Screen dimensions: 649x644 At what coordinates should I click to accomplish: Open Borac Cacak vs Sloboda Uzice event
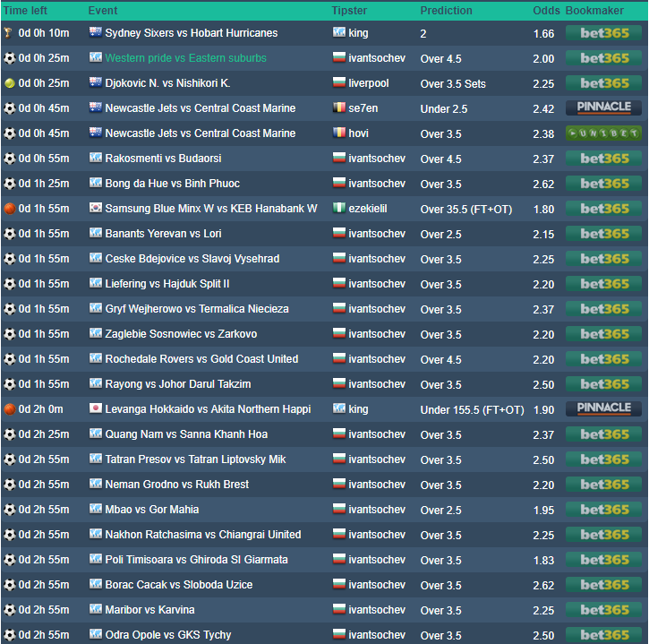[x=179, y=584]
